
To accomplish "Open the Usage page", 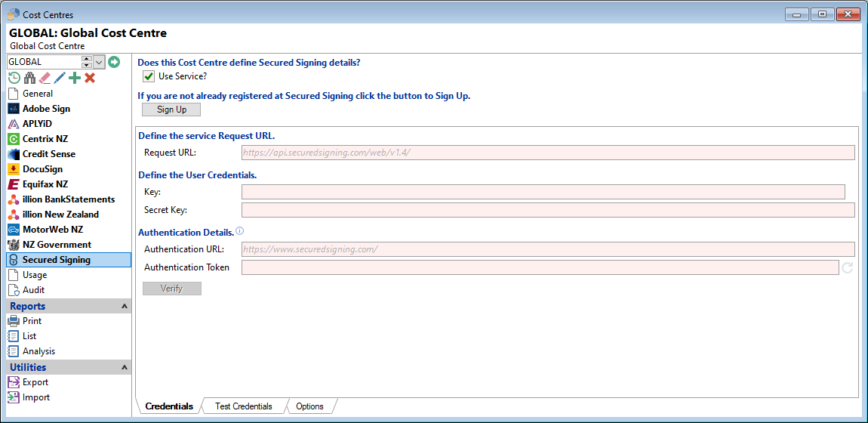I will tap(69, 275).
